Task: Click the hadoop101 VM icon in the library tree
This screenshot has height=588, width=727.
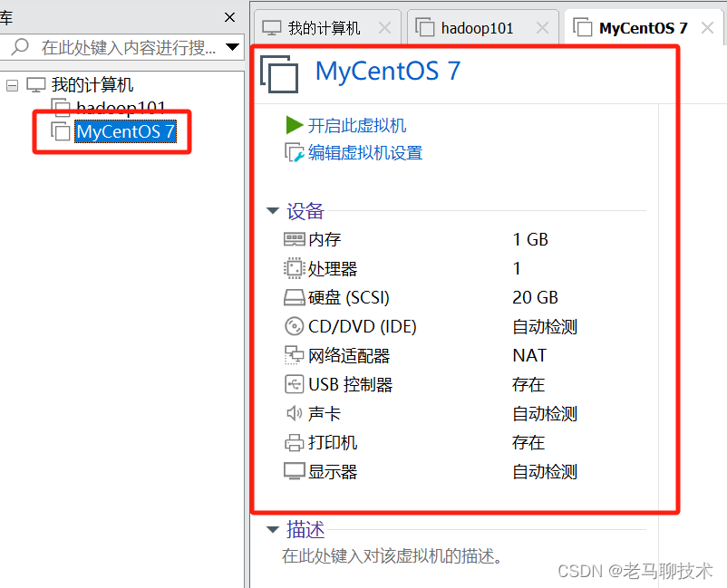Action: coord(61,108)
